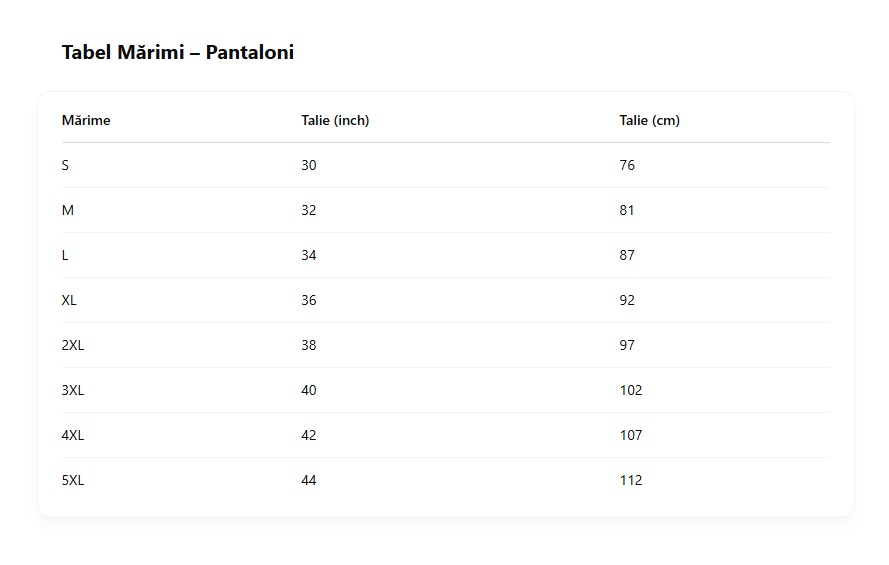Click the 2XL size cell
Viewport: 889px width, 565px height.
pyautogui.click(x=73, y=345)
